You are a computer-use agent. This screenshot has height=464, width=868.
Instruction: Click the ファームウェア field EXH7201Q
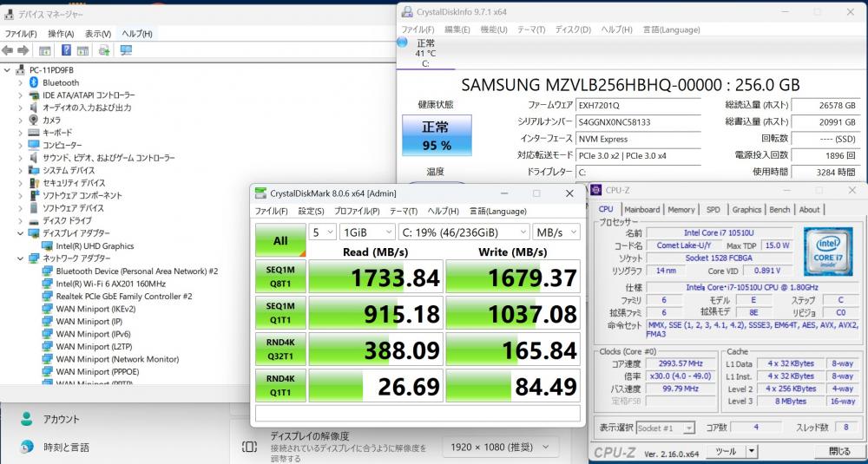pyautogui.click(x=638, y=105)
